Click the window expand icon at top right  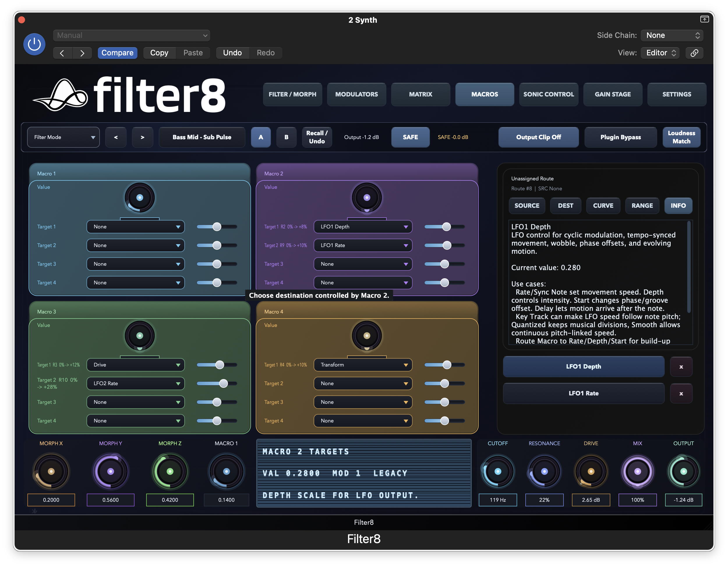[704, 19]
